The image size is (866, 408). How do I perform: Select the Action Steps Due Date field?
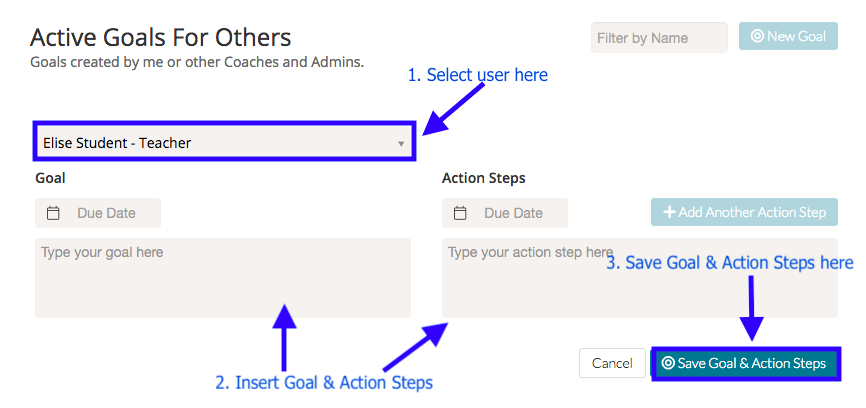point(512,213)
